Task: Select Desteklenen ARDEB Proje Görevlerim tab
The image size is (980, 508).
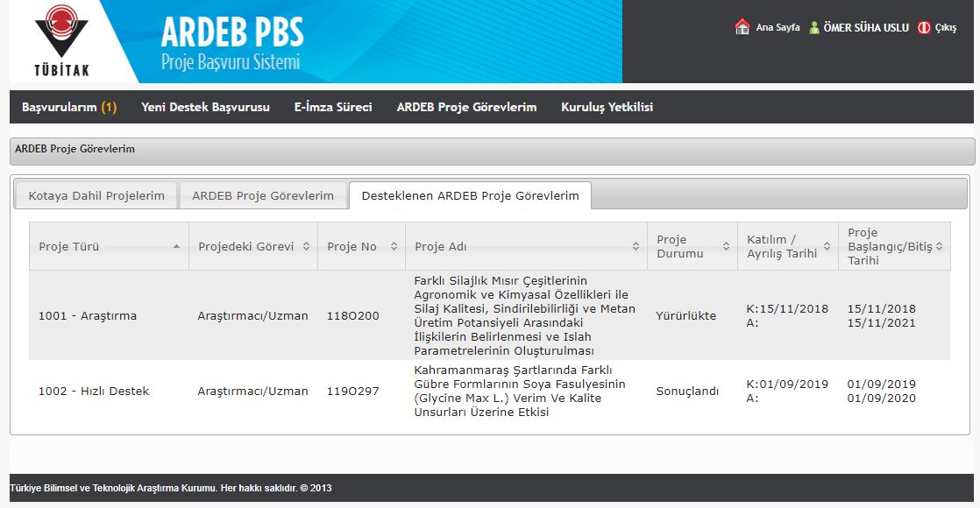Action: pos(470,195)
